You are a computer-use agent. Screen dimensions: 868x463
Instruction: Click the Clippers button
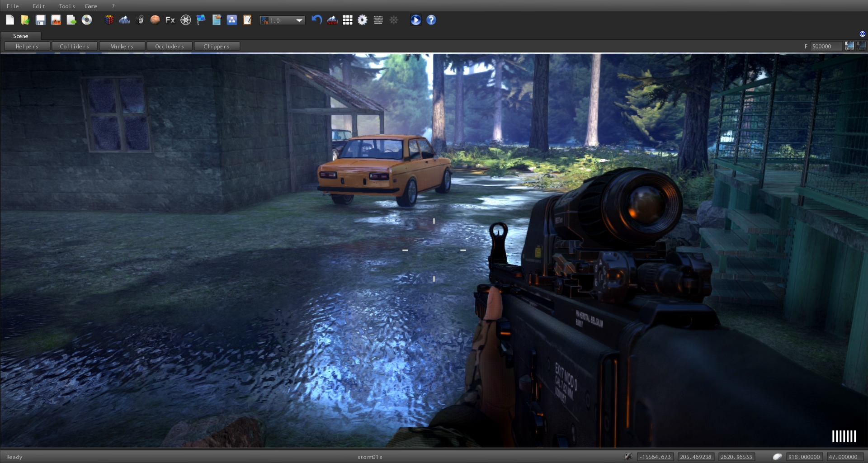217,46
